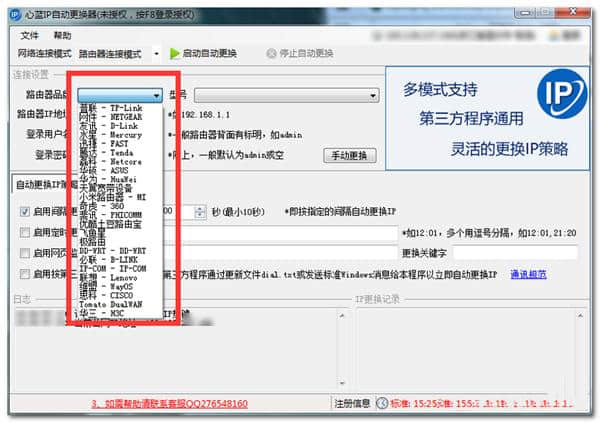Collapse the router brand dropdown arrow

[x=157, y=95]
